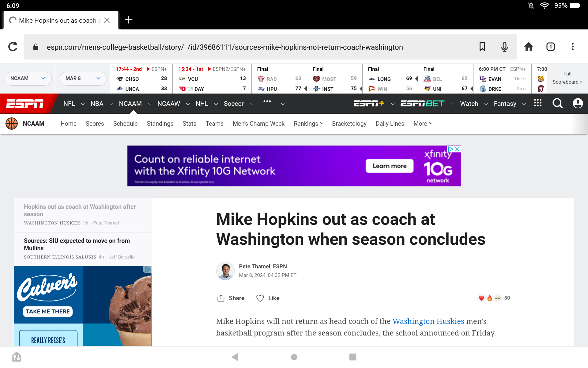This screenshot has height=368, width=588.
Task: Open the Stats tab
Action: (x=189, y=124)
